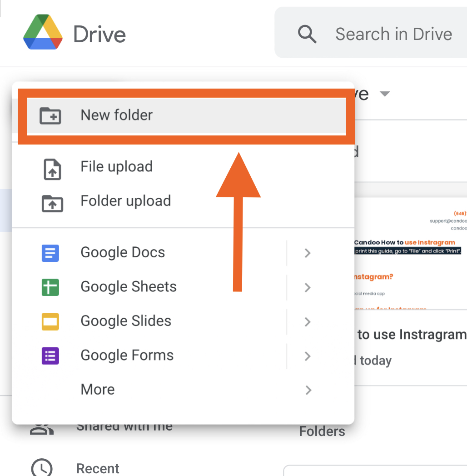Screen dimensions: 467x476
Task: Click the green Google Sheets icon
Action: [50, 287]
